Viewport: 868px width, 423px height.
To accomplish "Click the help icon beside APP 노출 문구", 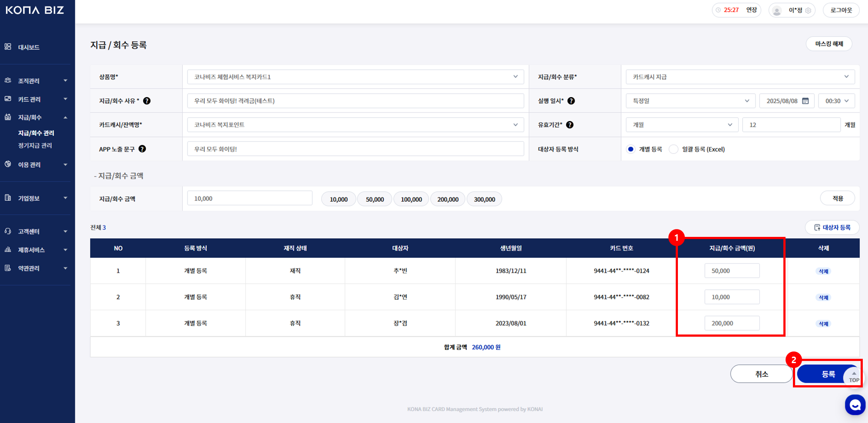I will pyautogui.click(x=142, y=149).
